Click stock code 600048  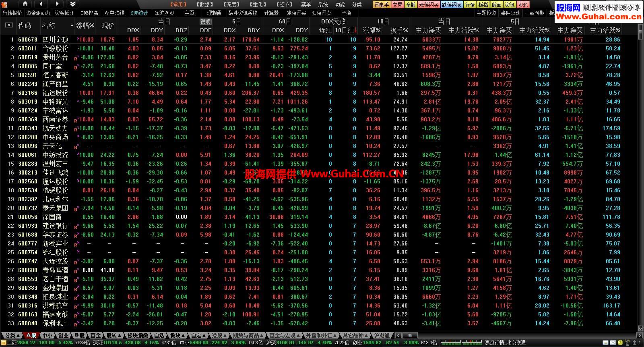click(28, 323)
